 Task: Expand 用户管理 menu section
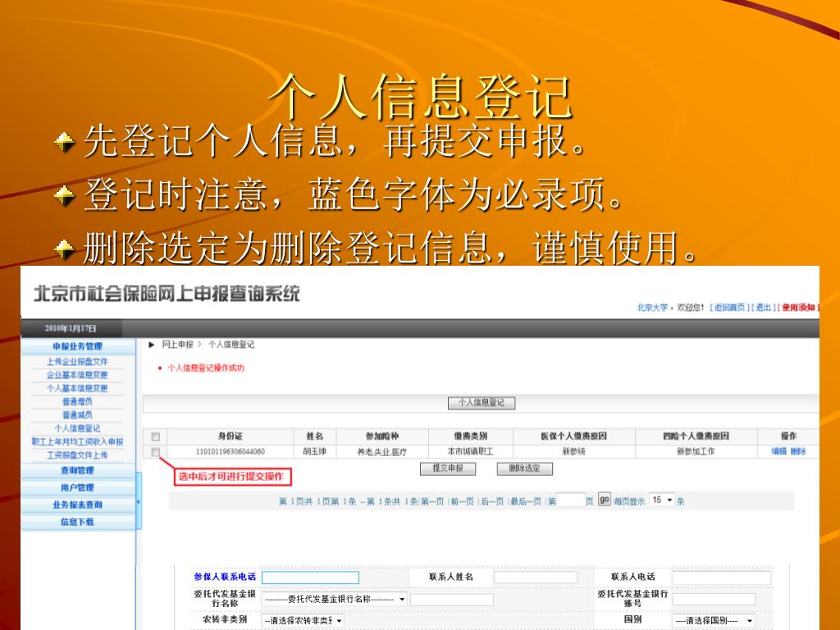(x=78, y=487)
